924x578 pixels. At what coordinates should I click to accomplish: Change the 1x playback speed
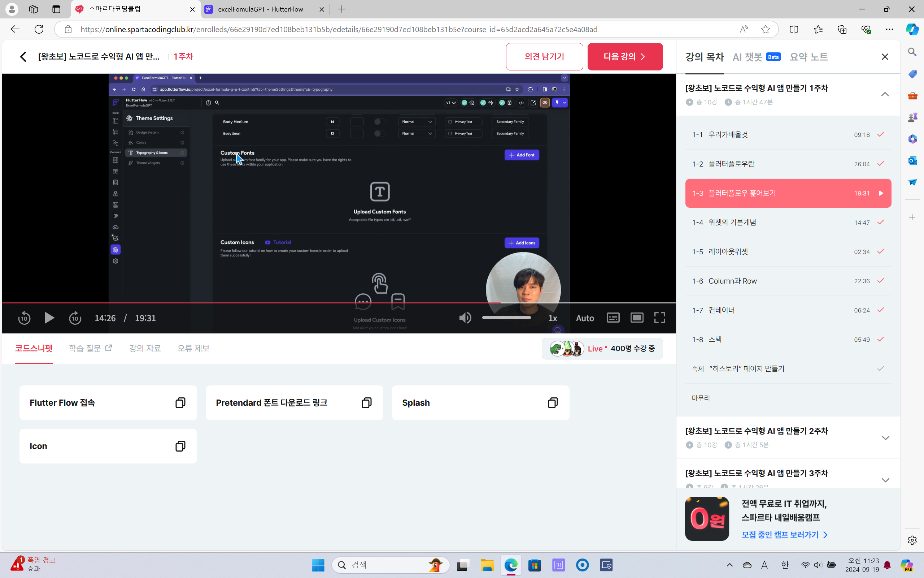click(553, 318)
